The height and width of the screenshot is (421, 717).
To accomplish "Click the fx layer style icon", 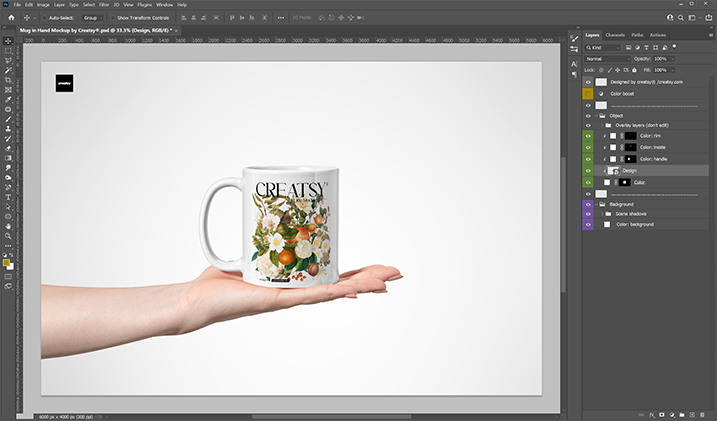I will click(652, 415).
